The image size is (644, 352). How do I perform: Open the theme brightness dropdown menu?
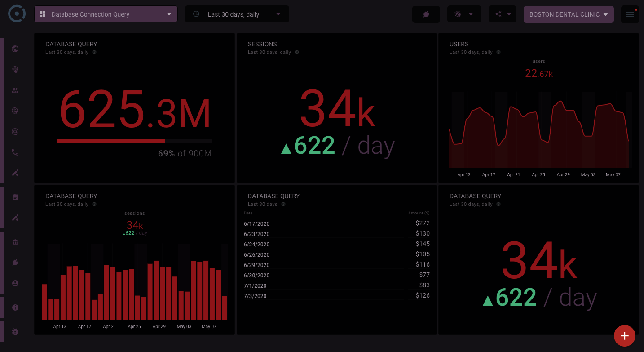click(464, 14)
